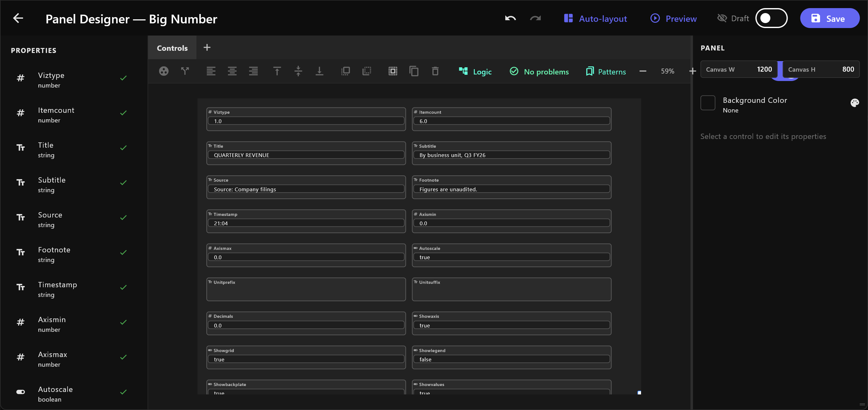Viewport: 868px width, 410px height.
Task: Click the Showaxis true field
Action: [x=512, y=325]
